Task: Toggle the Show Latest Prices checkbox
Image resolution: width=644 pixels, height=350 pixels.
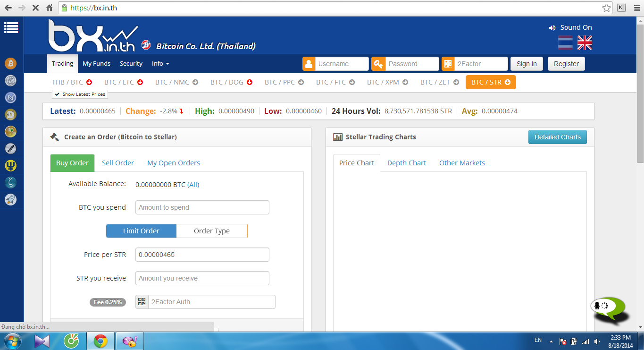Action: (x=80, y=94)
